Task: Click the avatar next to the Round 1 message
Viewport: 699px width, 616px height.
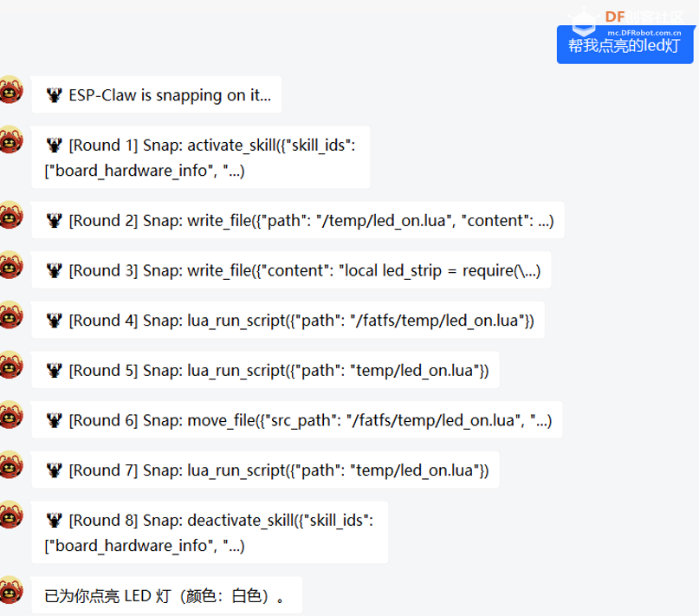Action: coord(10,139)
